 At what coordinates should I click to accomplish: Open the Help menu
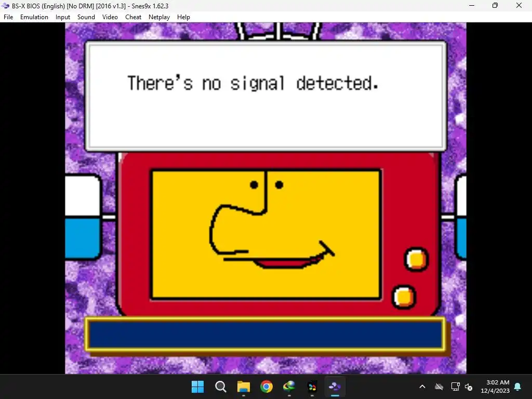pos(183,17)
